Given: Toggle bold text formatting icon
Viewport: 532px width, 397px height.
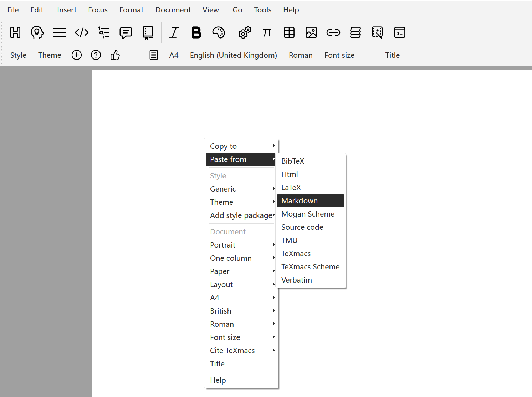Looking at the screenshot, I should pos(196,32).
